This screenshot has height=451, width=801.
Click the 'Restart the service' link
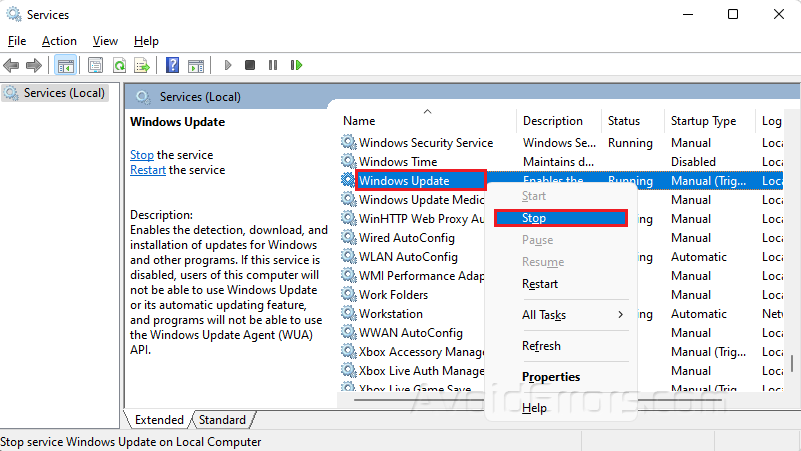coord(147,170)
